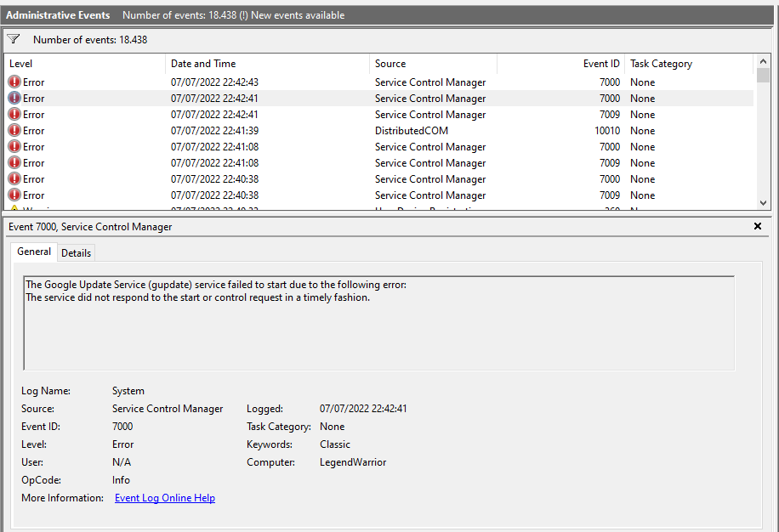
Task: Click the event description text box
Action: [x=378, y=323]
